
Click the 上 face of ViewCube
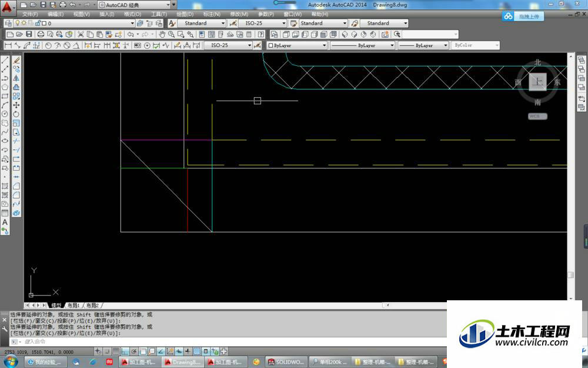click(x=537, y=81)
